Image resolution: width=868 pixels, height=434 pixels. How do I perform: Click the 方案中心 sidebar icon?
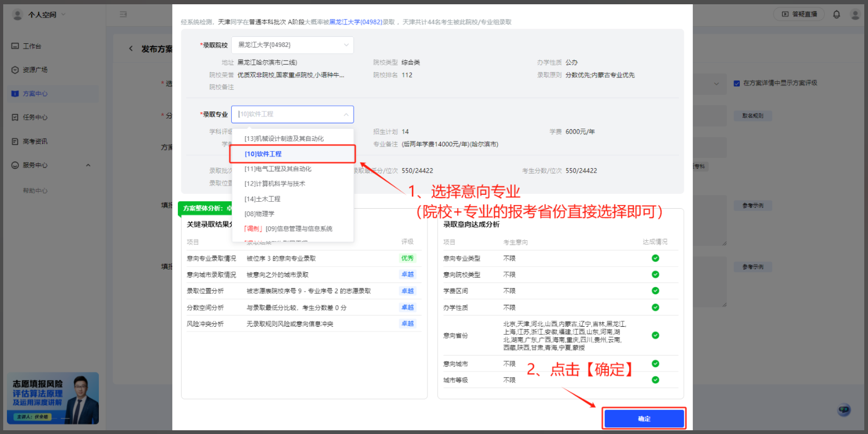(x=15, y=93)
